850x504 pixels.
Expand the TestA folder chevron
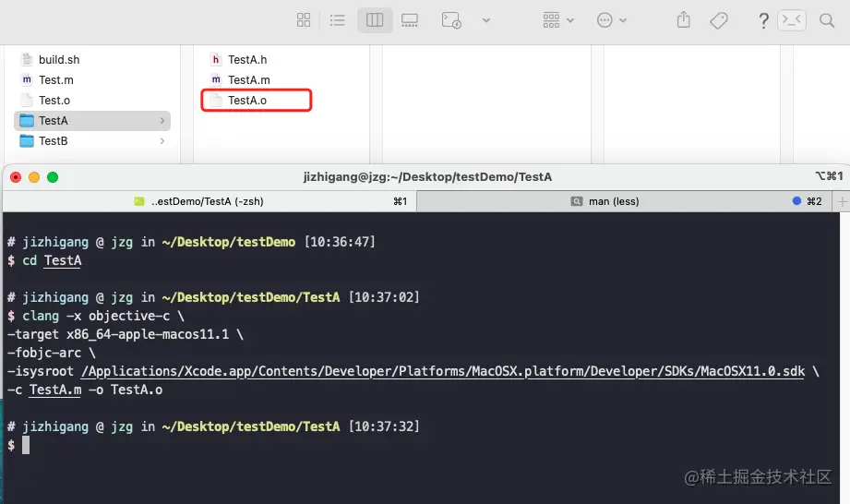[x=162, y=121]
